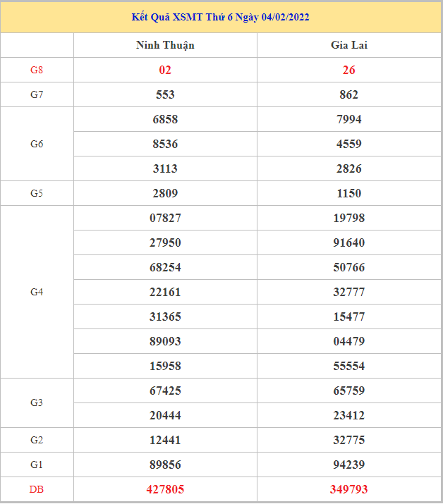The height and width of the screenshot is (504, 443).
Task: Click the DB special prize label
Action: pos(37,489)
